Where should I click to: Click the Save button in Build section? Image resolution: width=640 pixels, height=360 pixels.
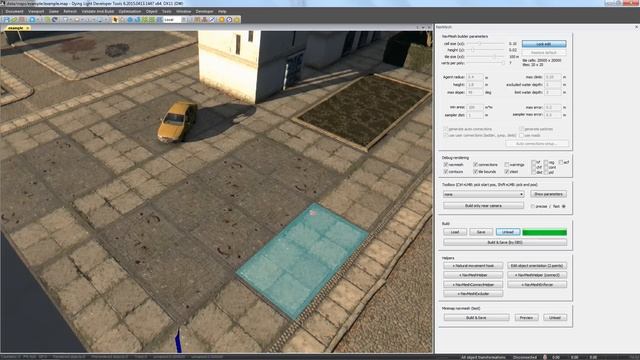481,232
